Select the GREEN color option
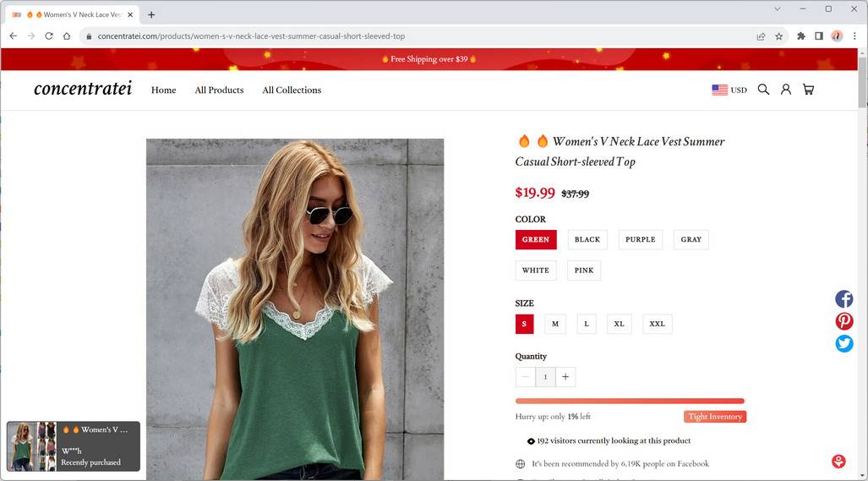 536,240
